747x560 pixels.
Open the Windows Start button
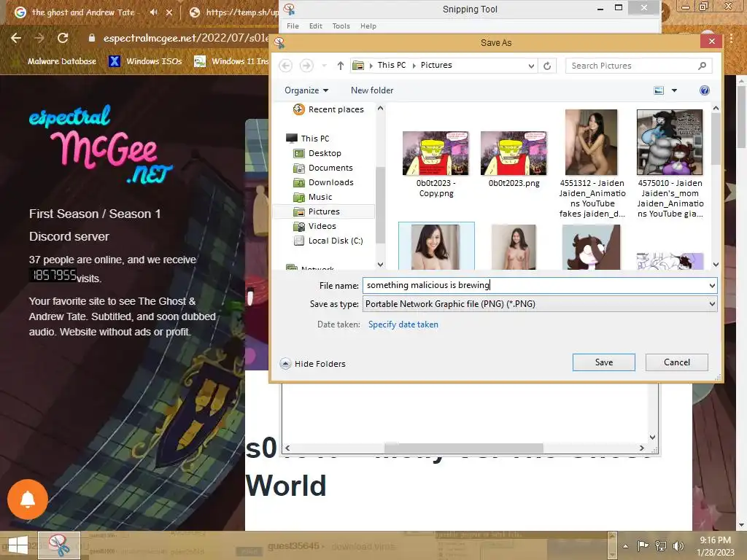tap(18, 545)
